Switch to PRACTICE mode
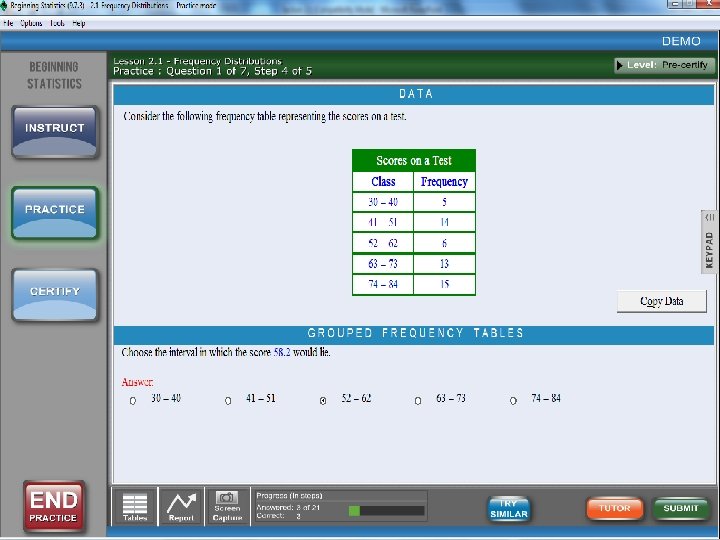The width and height of the screenshot is (720, 540). pyautogui.click(x=55, y=213)
